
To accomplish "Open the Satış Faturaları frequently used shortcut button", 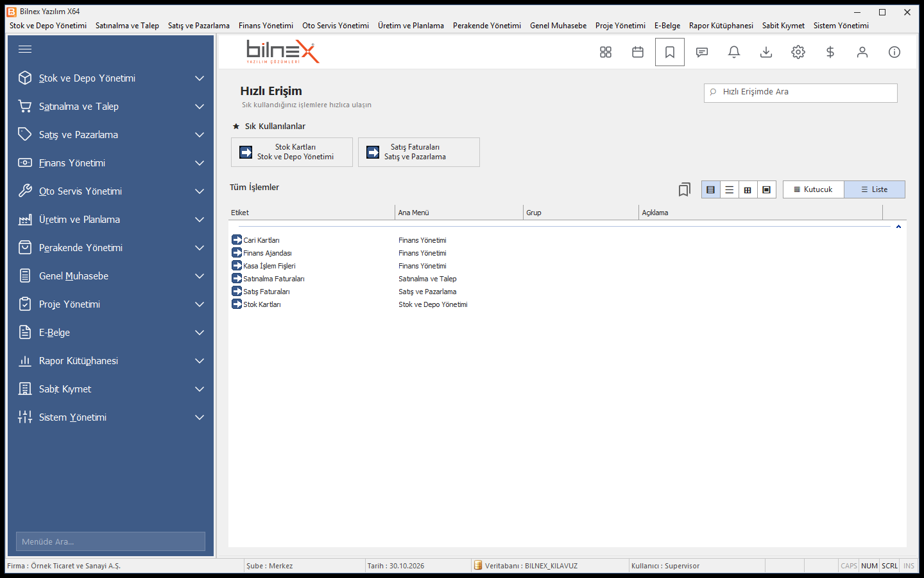I will pyautogui.click(x=419, y=152).
